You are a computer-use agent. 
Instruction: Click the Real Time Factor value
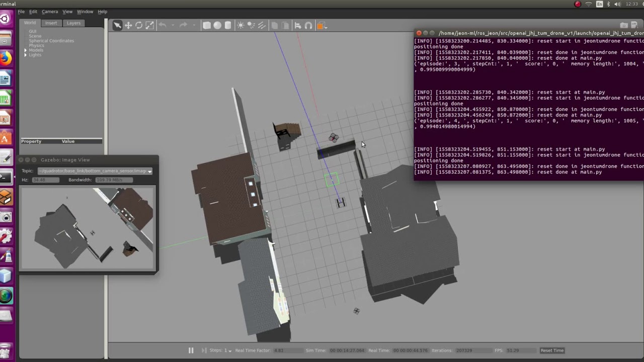pos(287,350)
